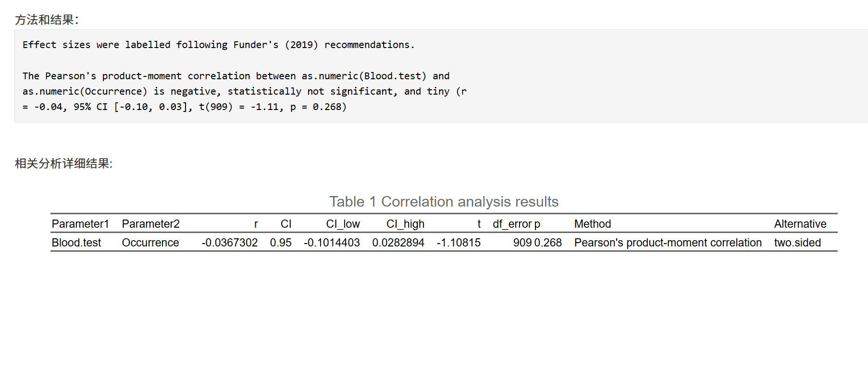Click the Parameter2 column header
The image size is (868, 380).
pyautogui.click(x=150, y=224)
